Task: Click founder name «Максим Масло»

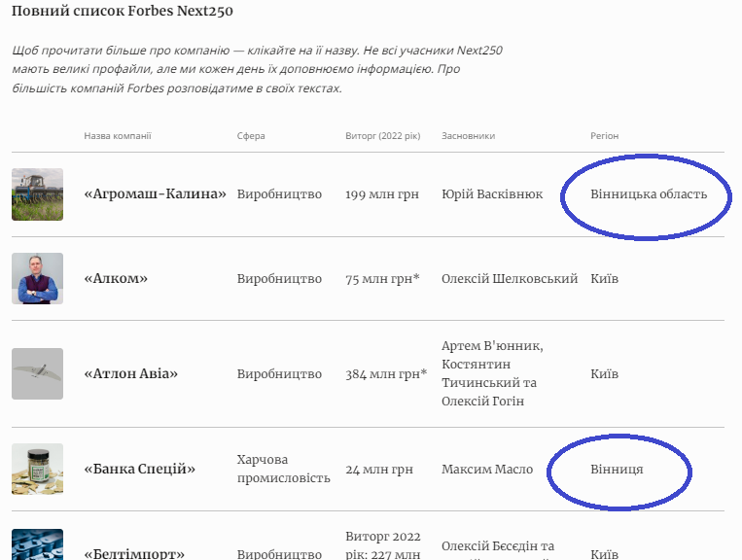Action: coord(487,470)
